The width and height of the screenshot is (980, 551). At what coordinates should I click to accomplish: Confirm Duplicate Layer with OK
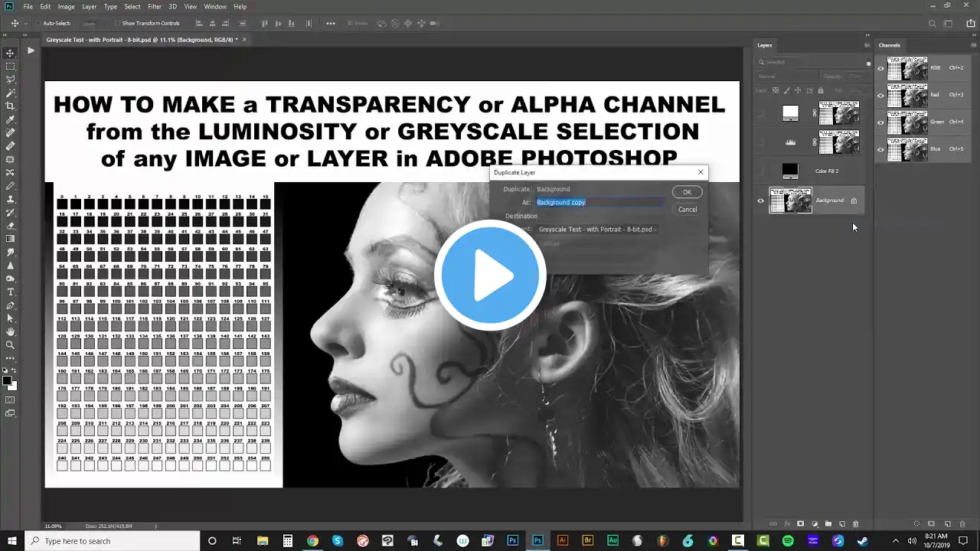pos(687,192)
